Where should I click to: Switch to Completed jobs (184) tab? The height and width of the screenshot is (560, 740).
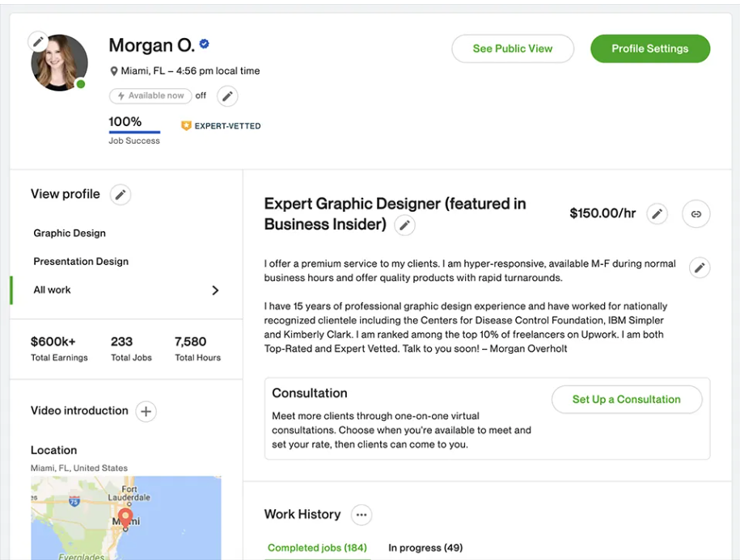click(317, 548)
